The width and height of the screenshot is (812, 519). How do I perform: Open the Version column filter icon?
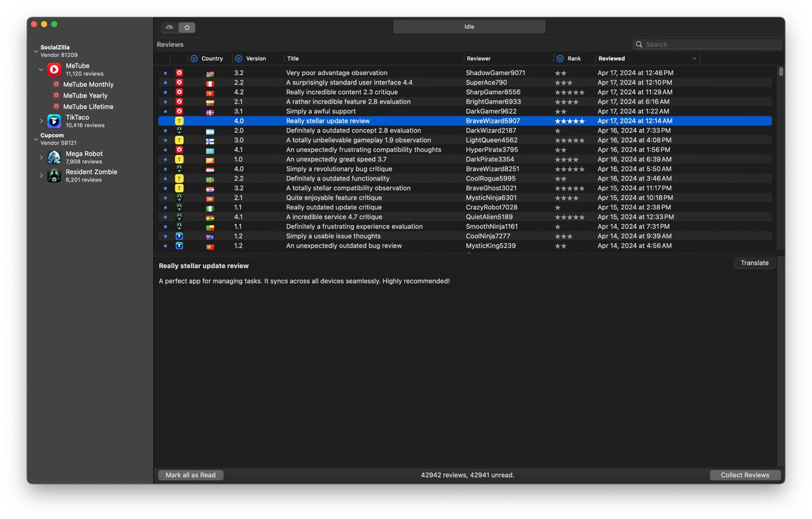coord(238,58)
